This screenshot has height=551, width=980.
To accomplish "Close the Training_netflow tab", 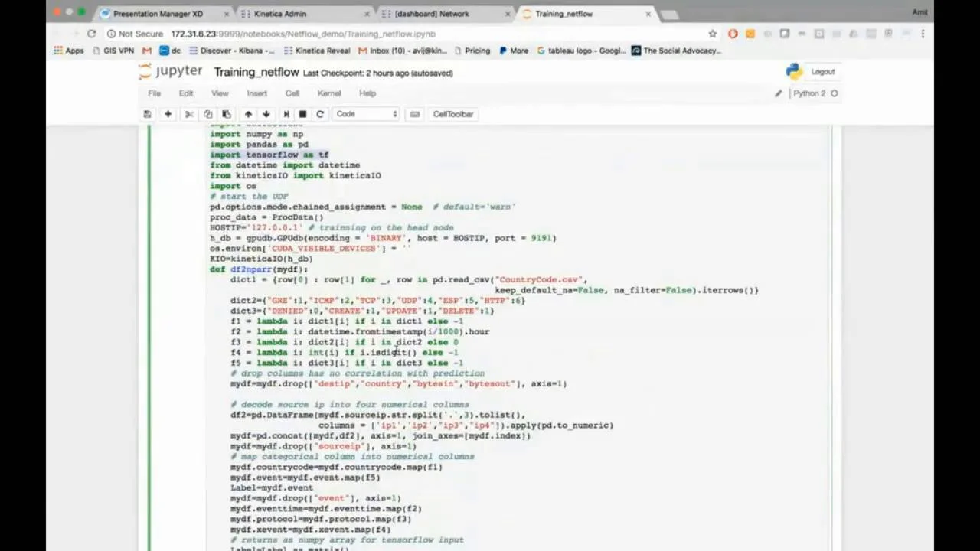I will [648, 14].
